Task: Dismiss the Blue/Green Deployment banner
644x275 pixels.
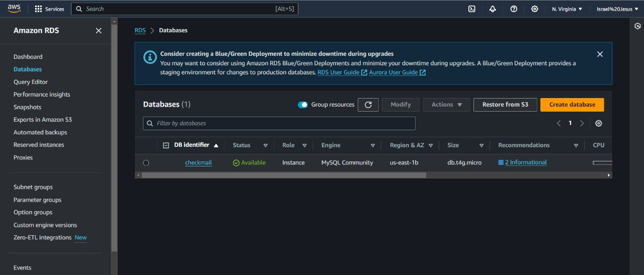Action: pyautogui.click(x=600, y=54)
